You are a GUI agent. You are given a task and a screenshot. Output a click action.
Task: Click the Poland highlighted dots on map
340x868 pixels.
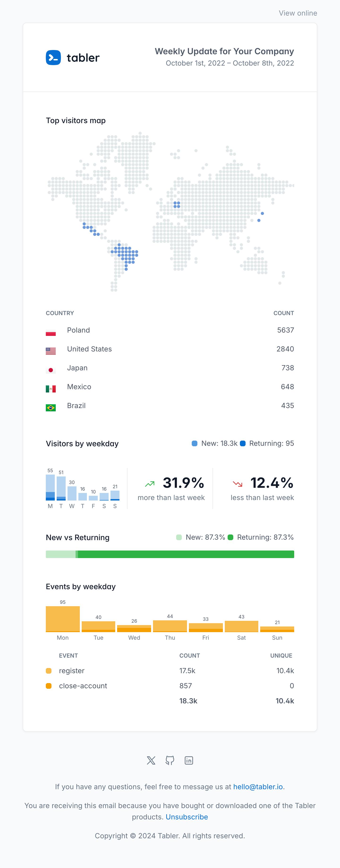point(177,204)
